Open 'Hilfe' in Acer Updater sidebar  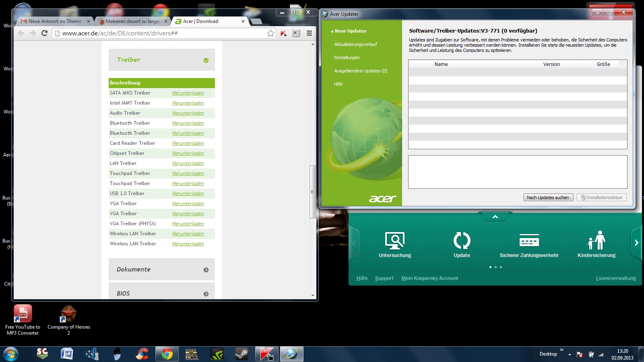tap(338, 84)
